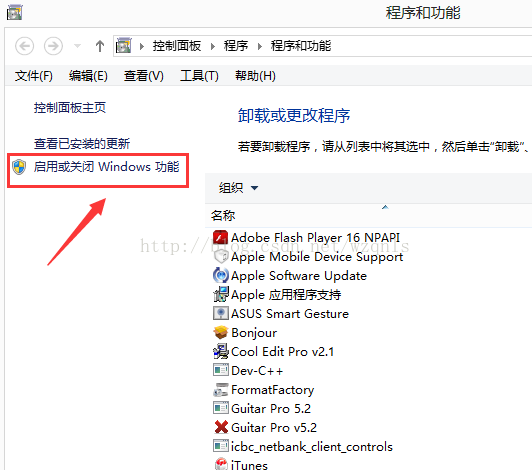
Task: Click the FormatFactory icon
Action: 221,389
